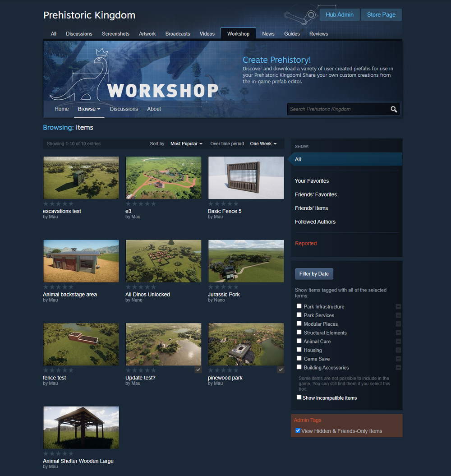Image resolution: width=451 pixels, height=476 pixels.
Task: Enable Show incompatible items
Action: coord(299,397)
